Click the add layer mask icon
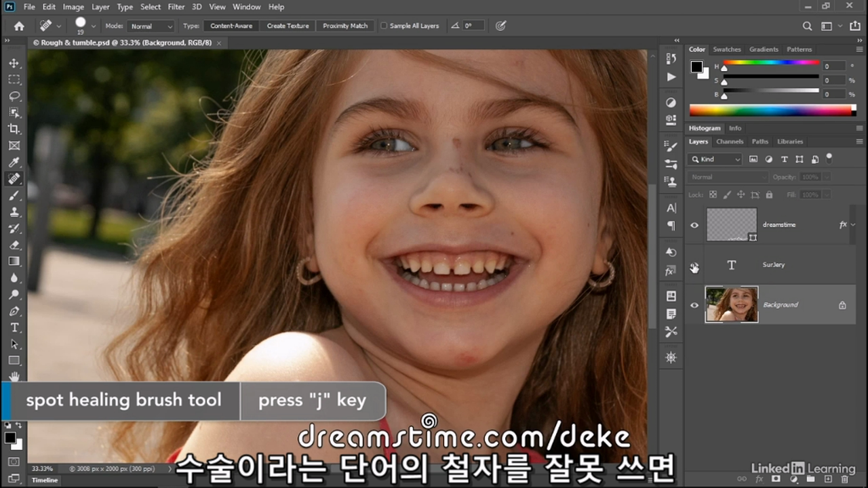The image size is (868, 488). coord(777,479)
